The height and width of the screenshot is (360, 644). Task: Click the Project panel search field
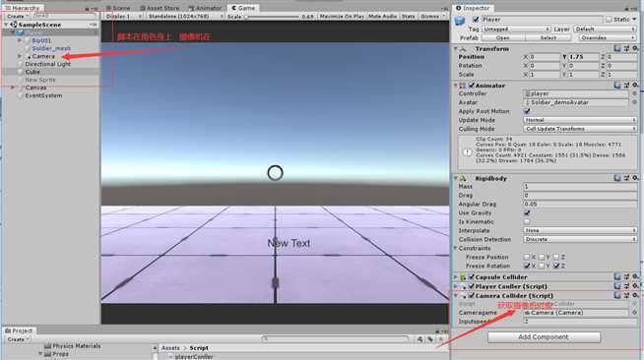point(335,338)
